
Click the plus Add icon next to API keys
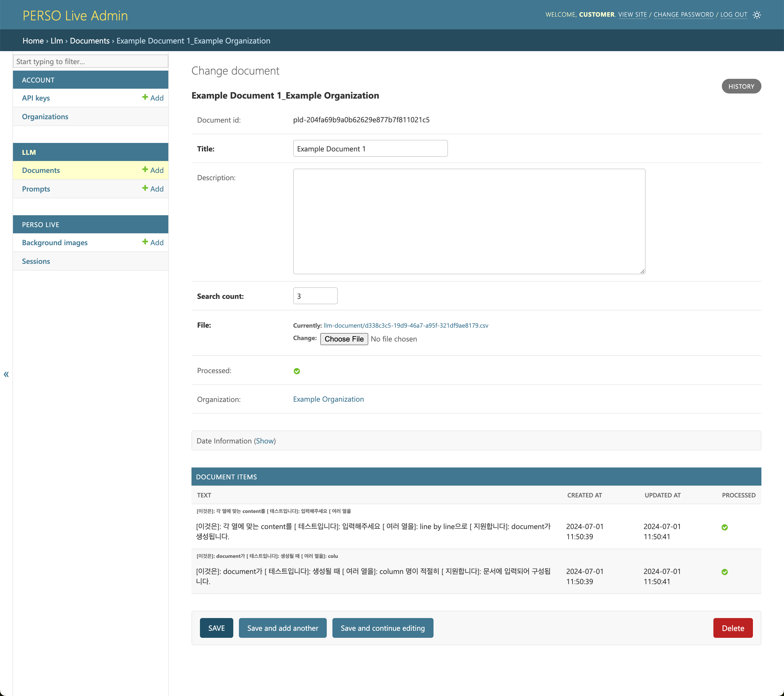click(145, 97)
